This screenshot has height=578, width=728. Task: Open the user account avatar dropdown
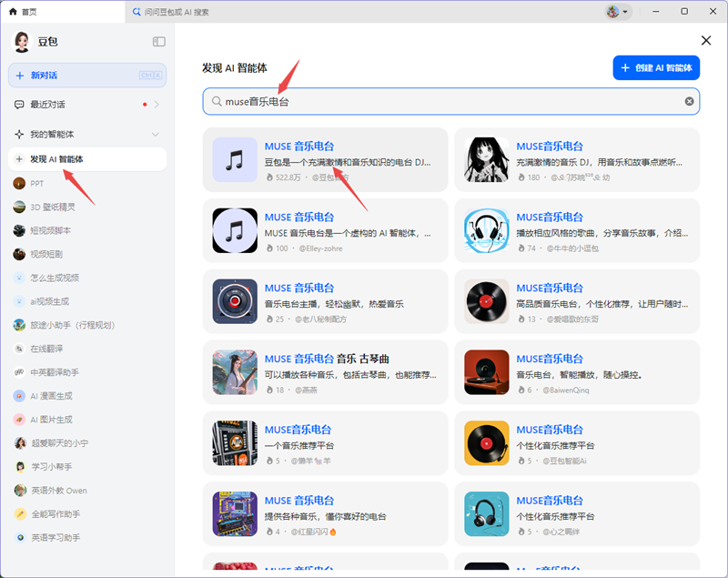coord(618,12)
